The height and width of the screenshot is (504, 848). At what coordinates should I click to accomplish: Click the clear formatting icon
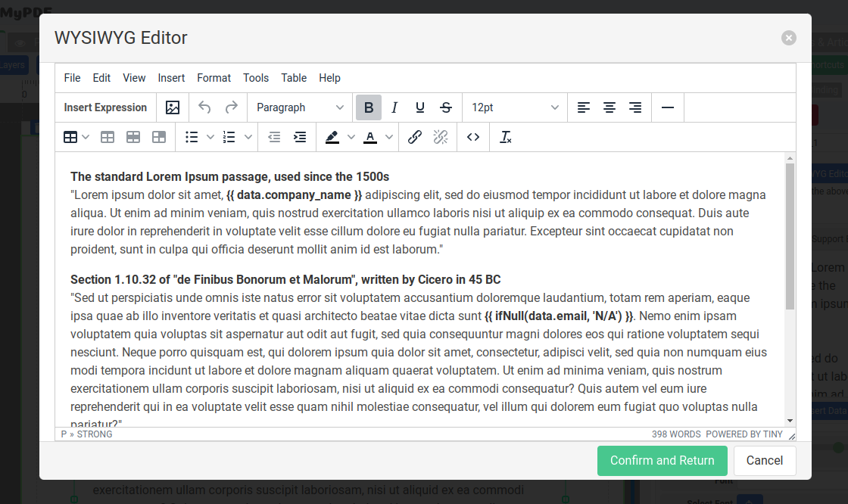506,137
